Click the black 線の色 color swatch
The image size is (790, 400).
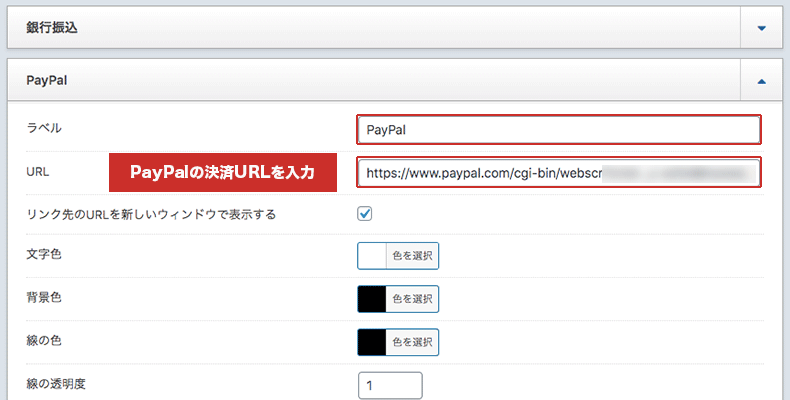coord(372,342)
